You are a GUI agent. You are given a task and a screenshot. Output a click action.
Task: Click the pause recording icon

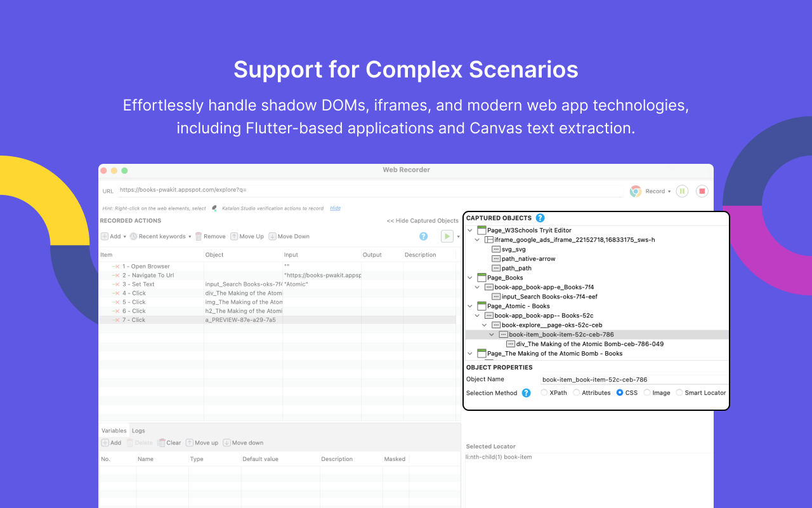[682, 191]
